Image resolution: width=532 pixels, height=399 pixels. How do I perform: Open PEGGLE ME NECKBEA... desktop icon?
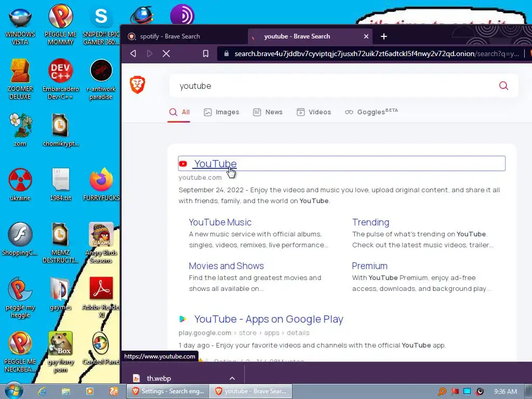click(20, 352)
